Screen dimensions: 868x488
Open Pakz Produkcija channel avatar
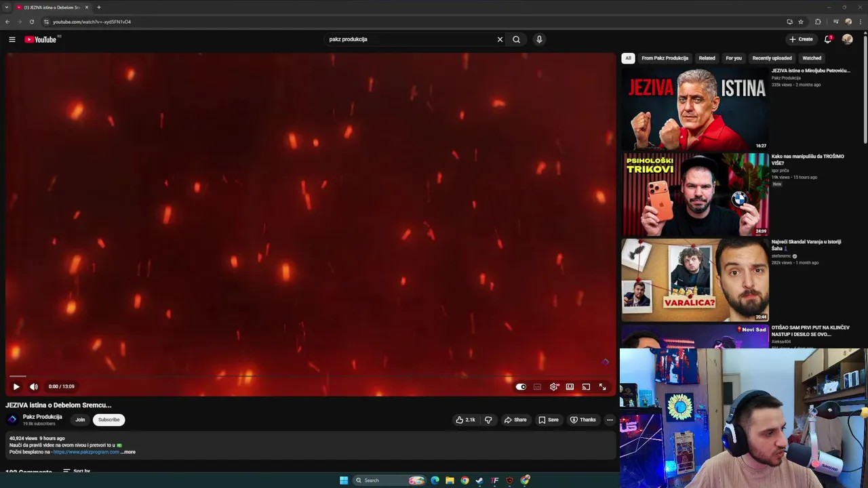pyautogui.click(x=12, y=420)
